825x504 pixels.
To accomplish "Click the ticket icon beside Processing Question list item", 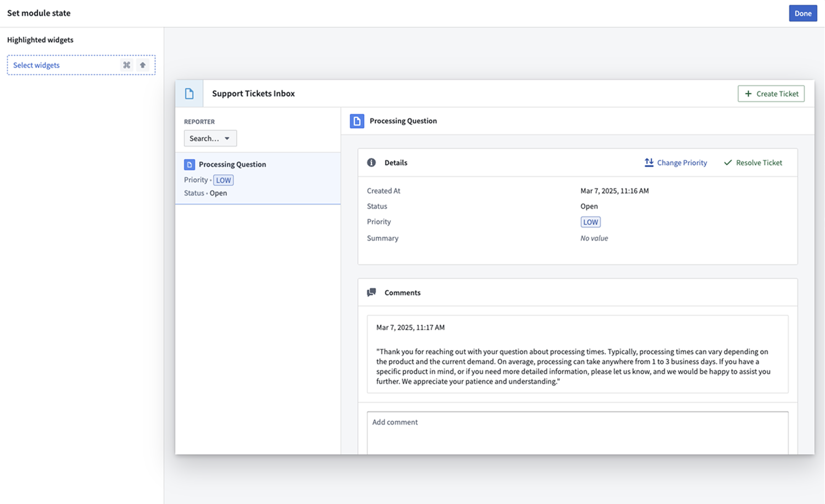I will tap(190, 165).
